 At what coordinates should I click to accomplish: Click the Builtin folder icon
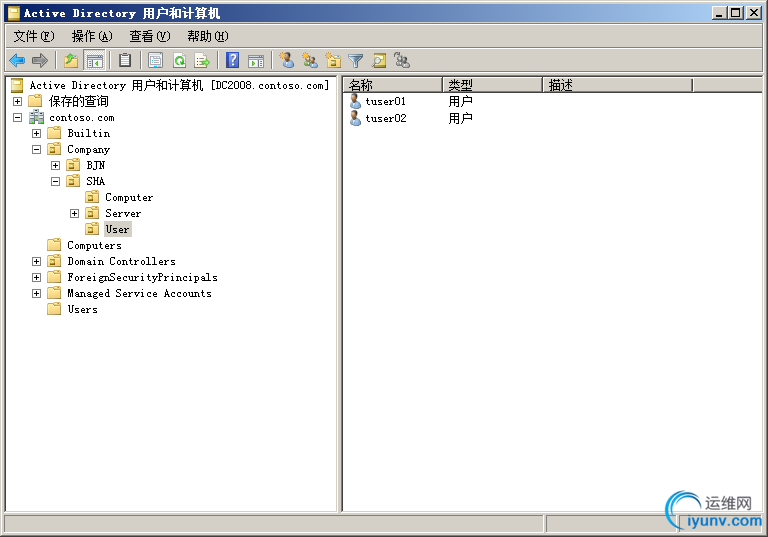coord(54,133)
